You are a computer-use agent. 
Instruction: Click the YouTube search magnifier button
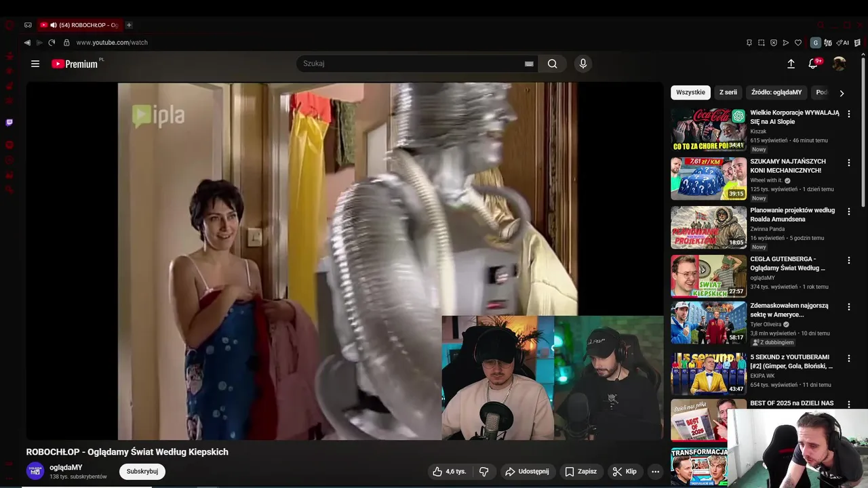(x=553, y=64)
